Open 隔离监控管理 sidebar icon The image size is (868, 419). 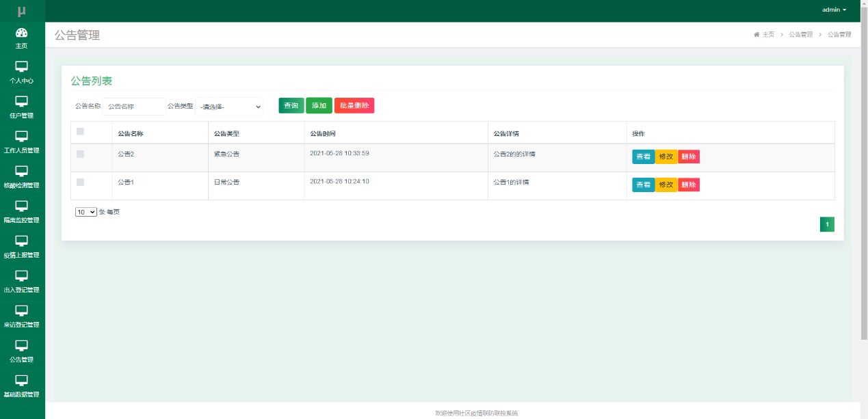22,206
